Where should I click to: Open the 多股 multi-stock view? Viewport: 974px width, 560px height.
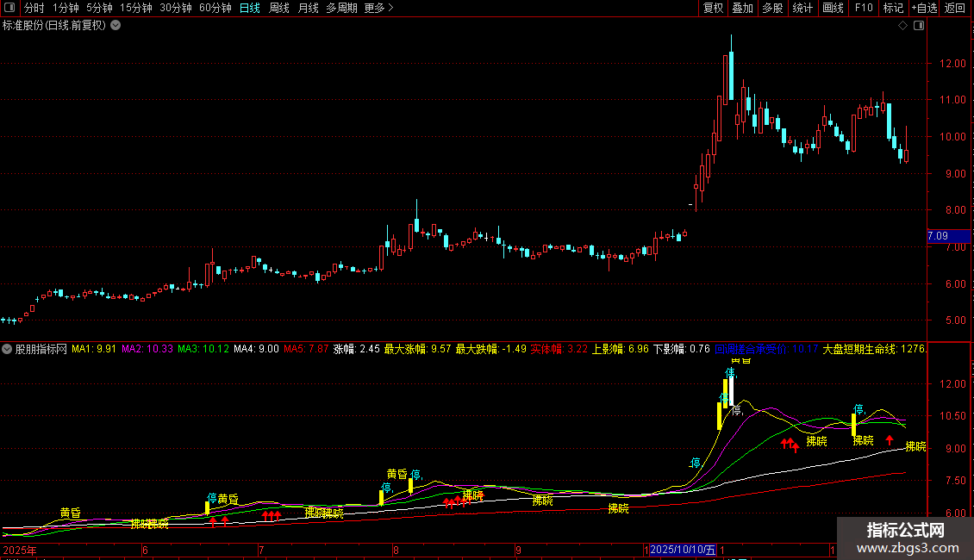(x=772, y=8)
